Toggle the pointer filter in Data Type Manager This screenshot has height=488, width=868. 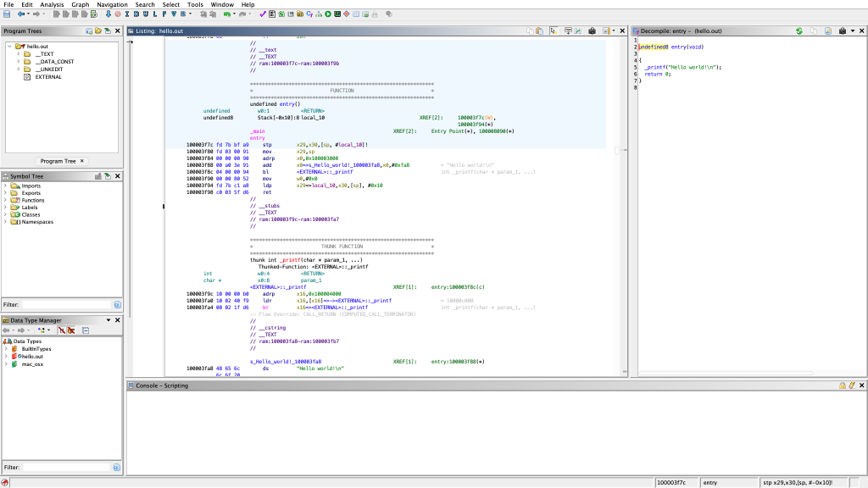pyautogui.click(x=71, y=330)
